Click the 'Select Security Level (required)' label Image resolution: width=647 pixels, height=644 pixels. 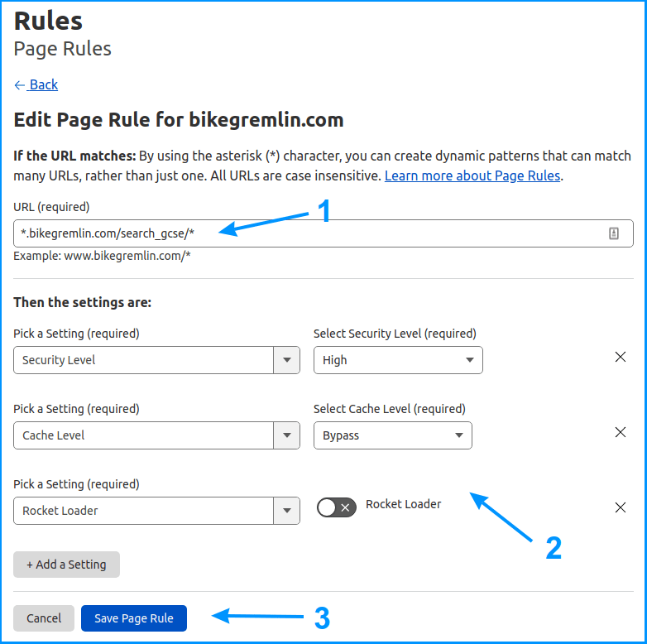pyautogui.click(x=395, y=334)
